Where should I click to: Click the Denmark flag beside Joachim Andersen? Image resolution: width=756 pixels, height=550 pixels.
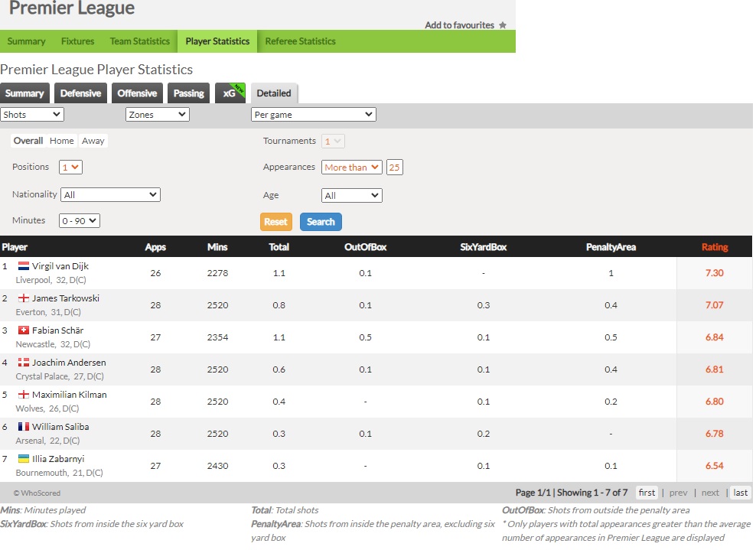click(x=24, y=363)
